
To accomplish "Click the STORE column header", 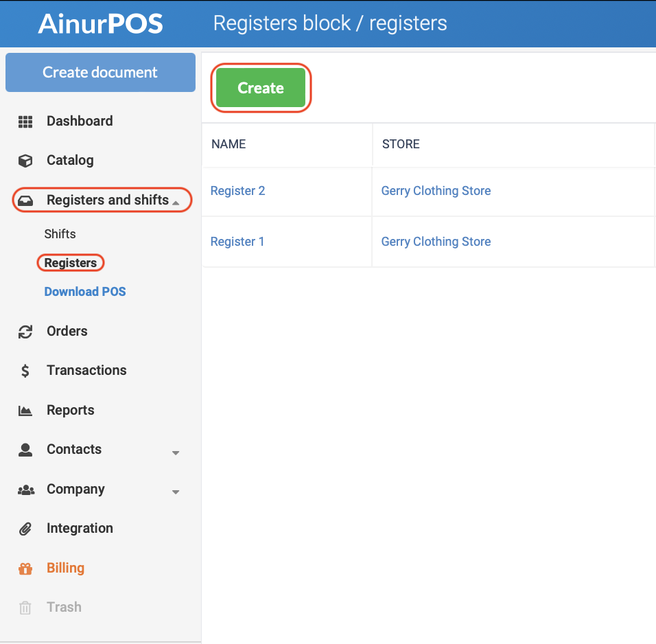I will coord(401,144).
